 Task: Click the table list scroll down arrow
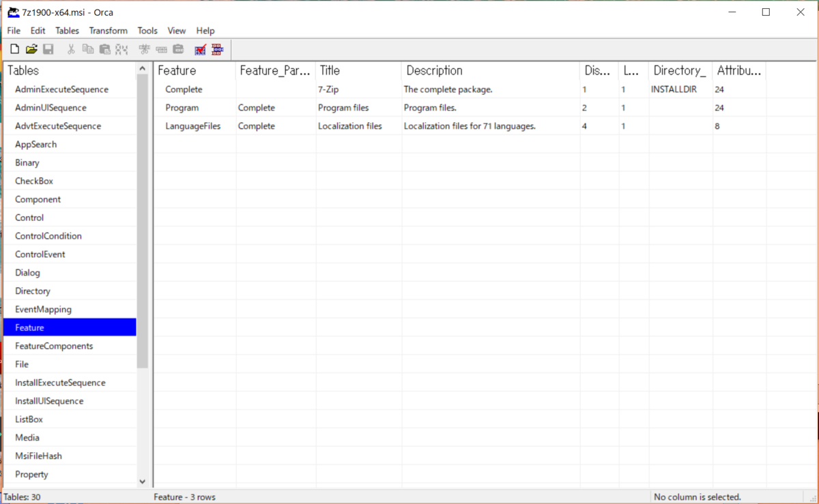142,481
